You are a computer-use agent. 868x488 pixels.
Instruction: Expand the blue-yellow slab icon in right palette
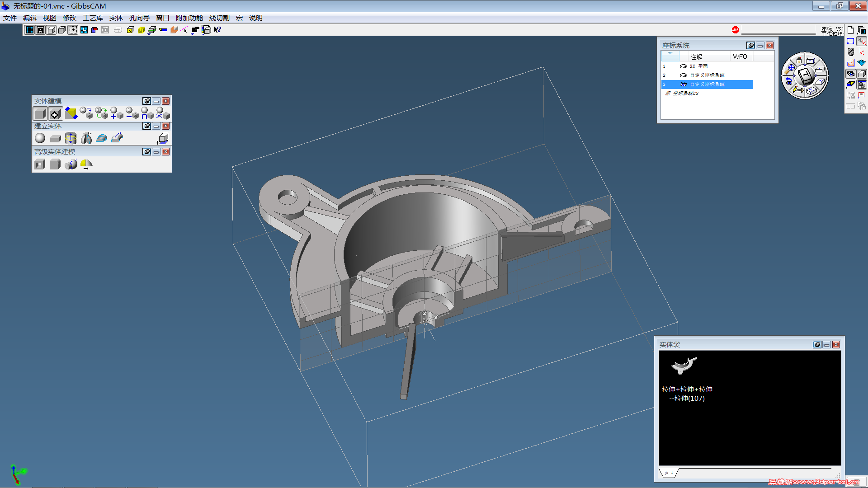click(x=851, y=84)
